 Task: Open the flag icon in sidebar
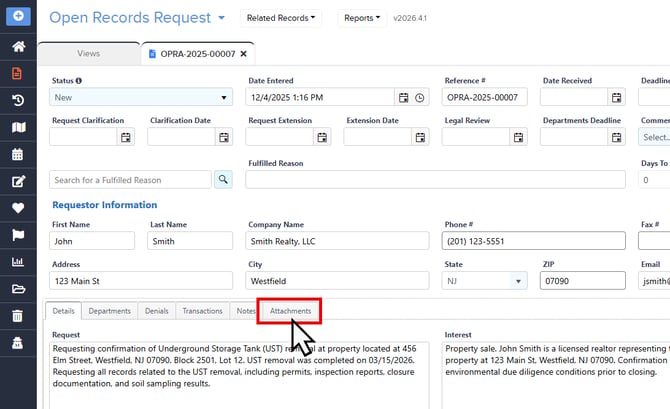[x=18, y=235]
